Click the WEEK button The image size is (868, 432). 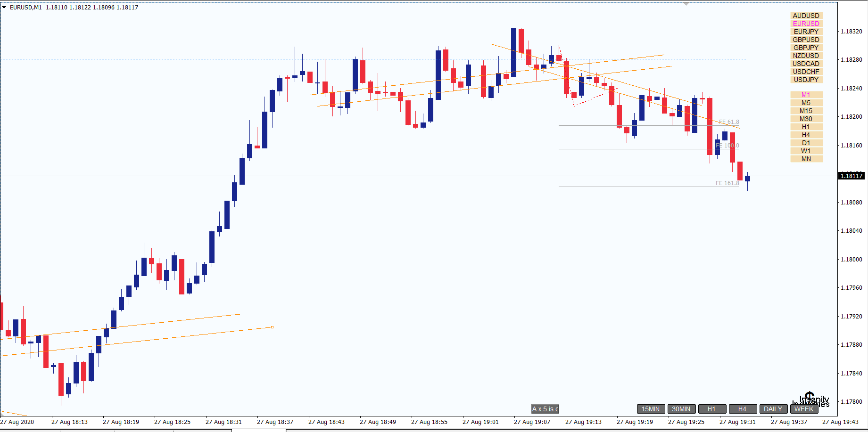(x=804, y=409)
